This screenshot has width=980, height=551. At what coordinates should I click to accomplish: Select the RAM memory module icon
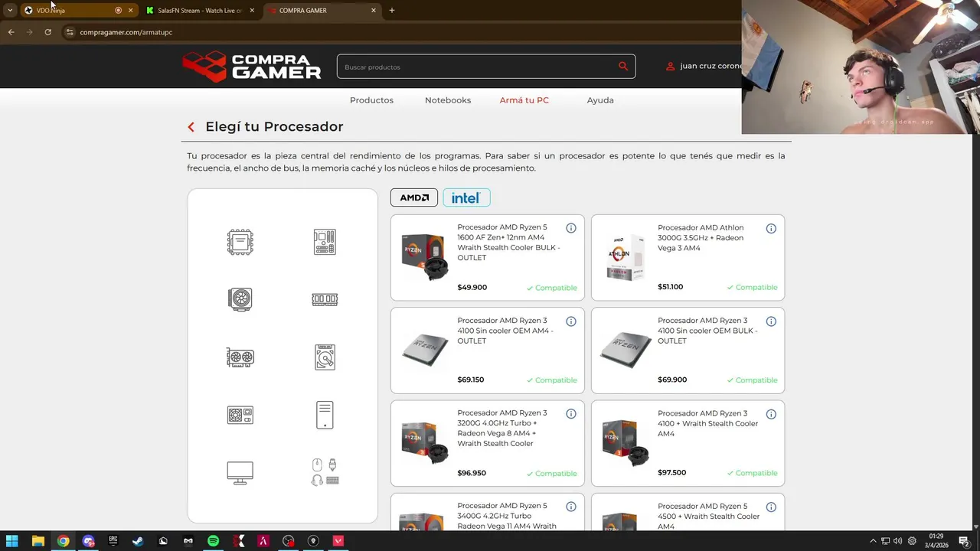coord(325,299)
